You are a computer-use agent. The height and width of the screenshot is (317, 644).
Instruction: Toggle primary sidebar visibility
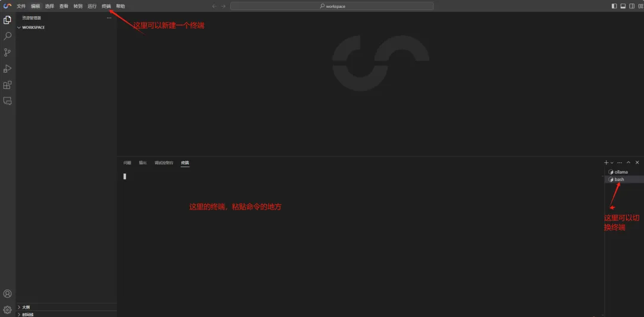[x=614, y=6]
